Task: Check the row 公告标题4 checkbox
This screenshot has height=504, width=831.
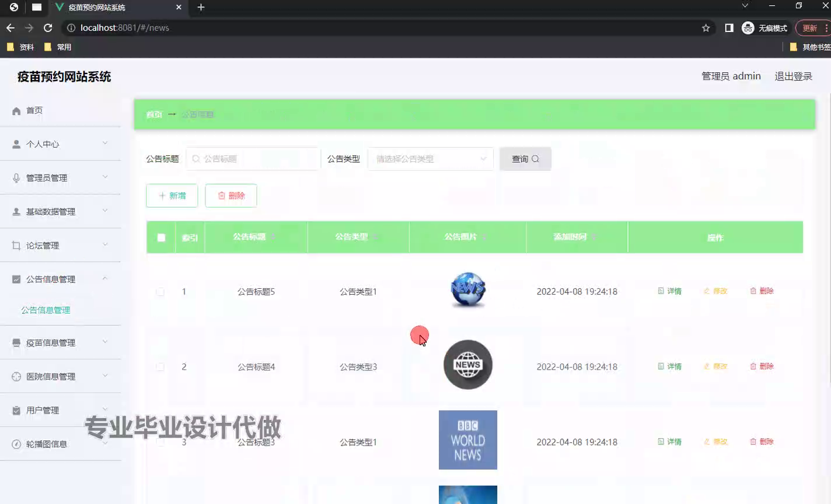Action: coord(160,367)
